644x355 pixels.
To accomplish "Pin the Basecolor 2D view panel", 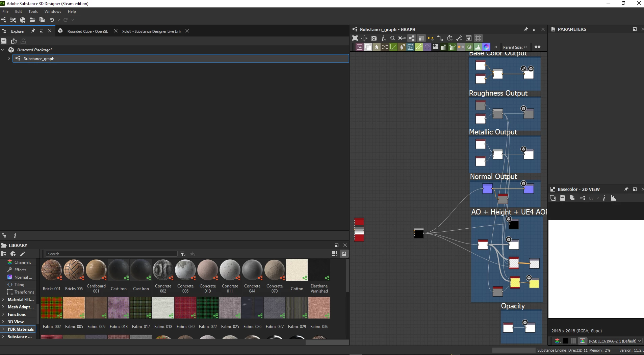I will tap(626, 189).
